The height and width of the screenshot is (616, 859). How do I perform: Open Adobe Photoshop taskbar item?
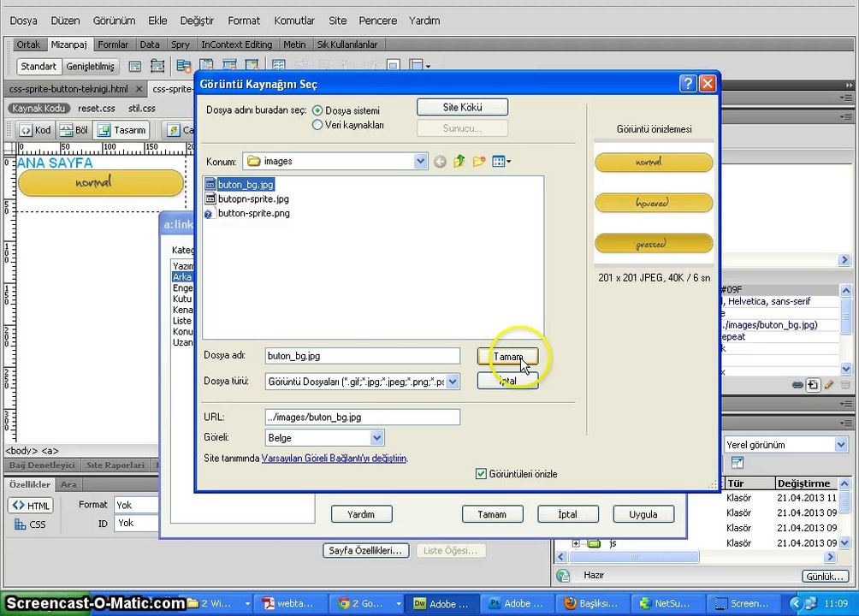(x=517, y=603)
